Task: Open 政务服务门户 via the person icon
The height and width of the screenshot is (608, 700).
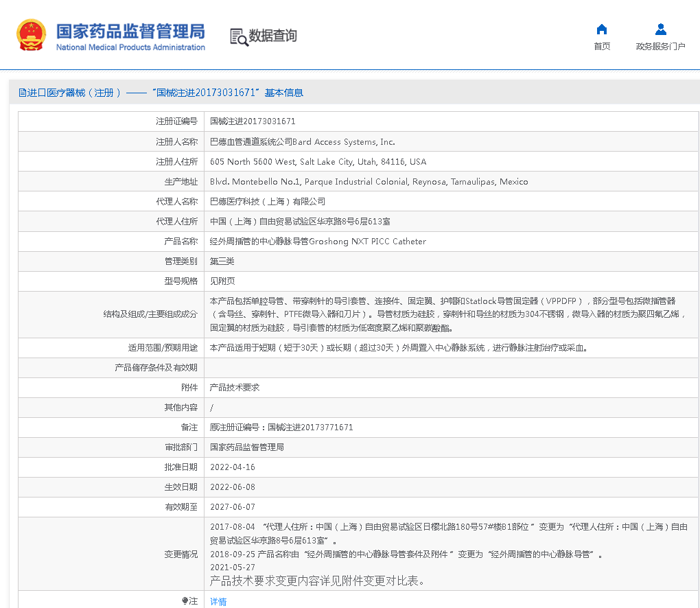Action: point(661,30)
